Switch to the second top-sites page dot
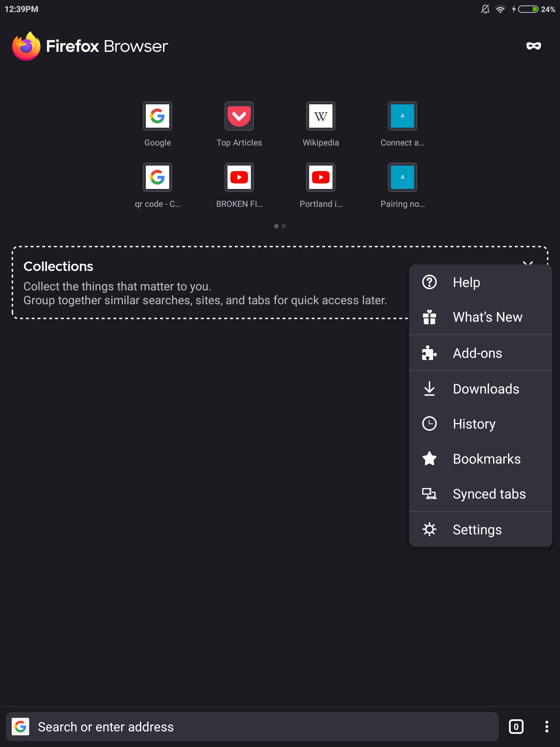 (284, 226)
